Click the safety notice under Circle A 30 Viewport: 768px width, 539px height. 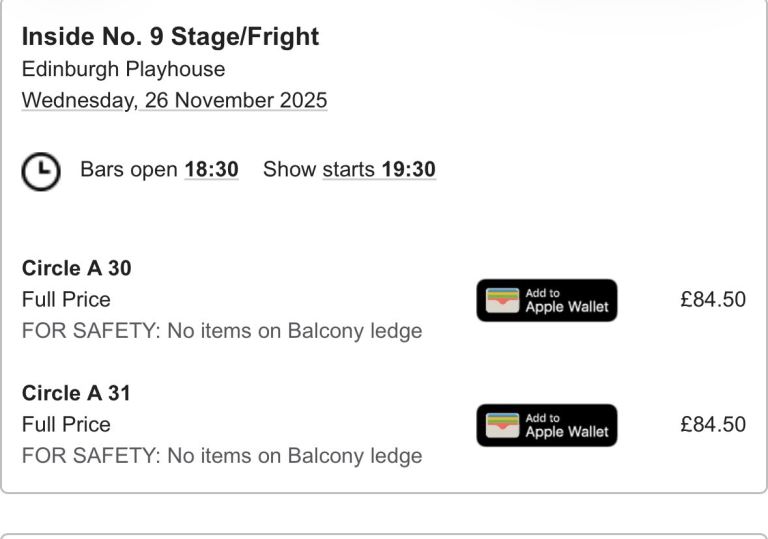point(222,331)
